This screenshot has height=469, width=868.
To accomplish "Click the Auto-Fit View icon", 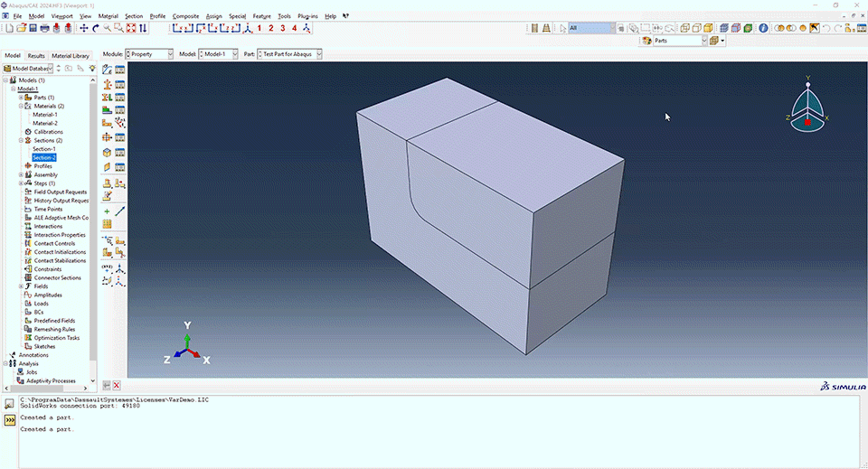I will click(131, 28).
